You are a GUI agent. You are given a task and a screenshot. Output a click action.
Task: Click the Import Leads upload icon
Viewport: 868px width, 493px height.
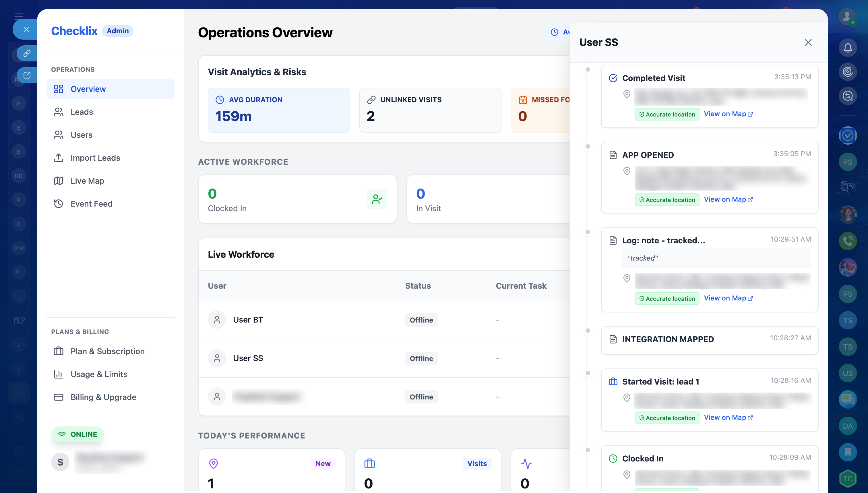58,158
